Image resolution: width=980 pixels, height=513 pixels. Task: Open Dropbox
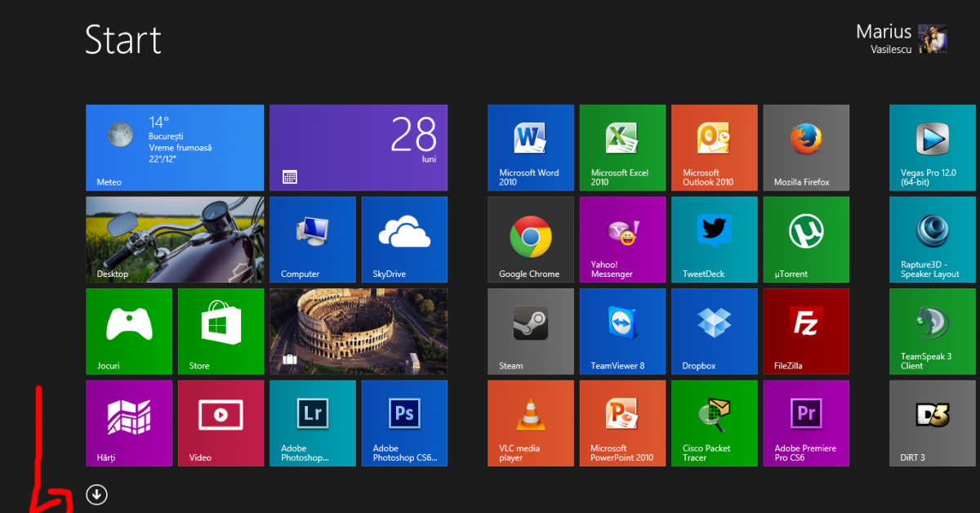(715, 332)
